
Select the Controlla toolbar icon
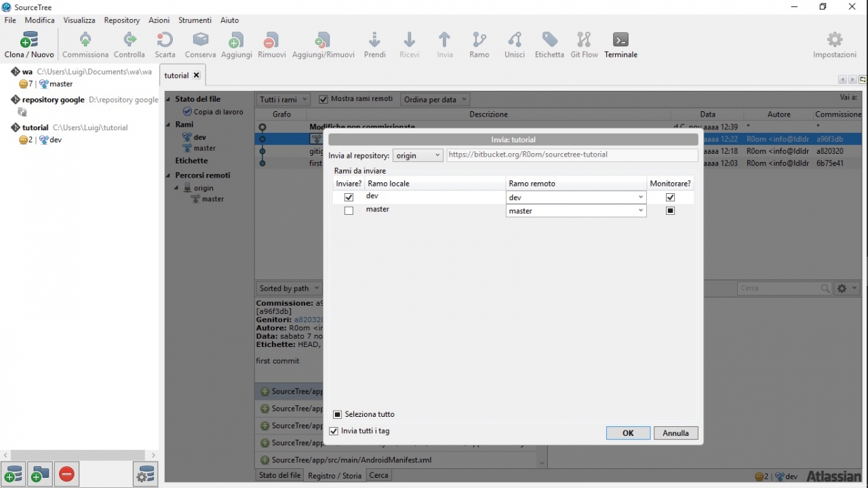pos(130,45)
